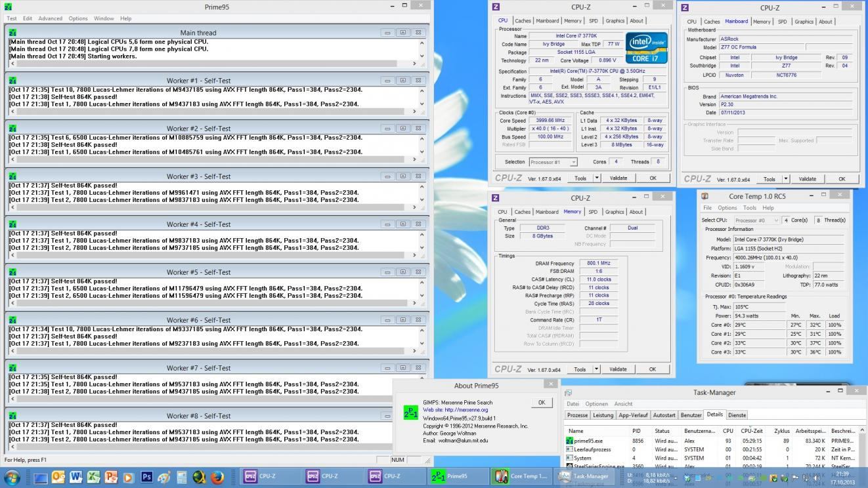Click the Worker #4 window title icon

pyautogui.click(x=12, y=224)
